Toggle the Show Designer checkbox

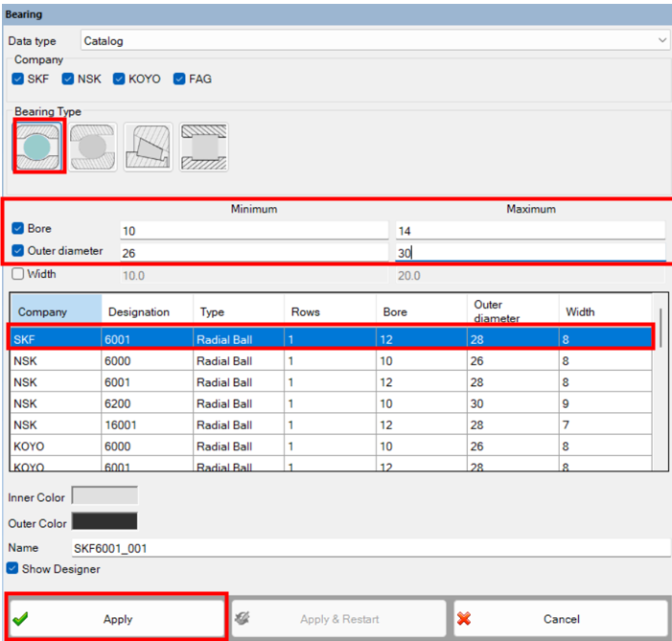(12, 568)
